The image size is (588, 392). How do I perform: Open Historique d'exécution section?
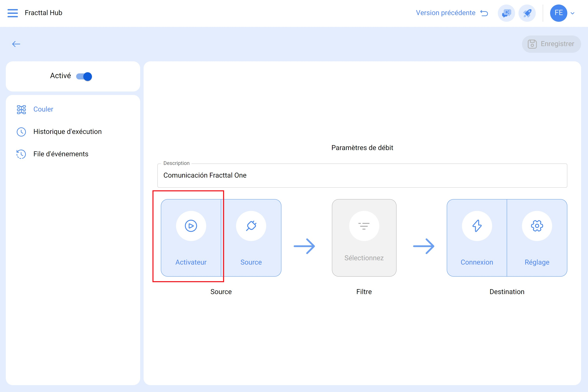(73, 132)
